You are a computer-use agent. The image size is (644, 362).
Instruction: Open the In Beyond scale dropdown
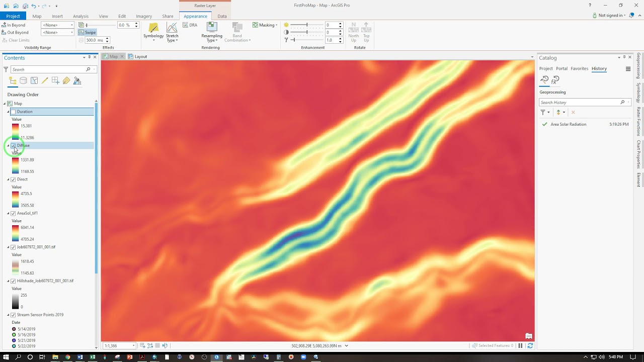click(71, 25)
